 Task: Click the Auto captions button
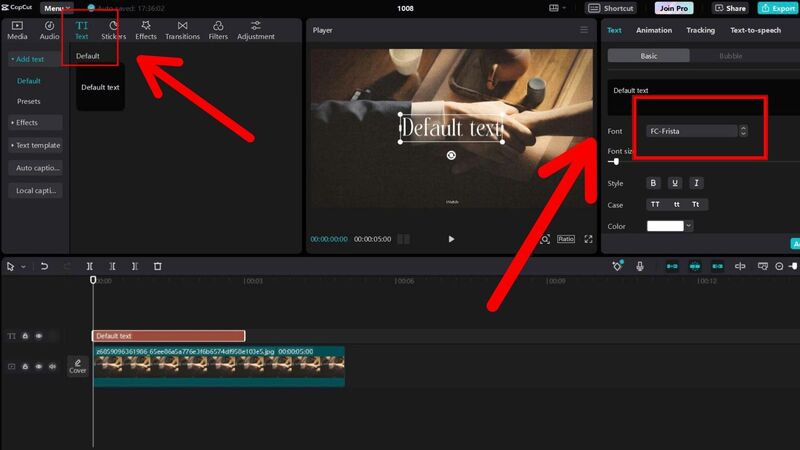click(x=35, y=168)
